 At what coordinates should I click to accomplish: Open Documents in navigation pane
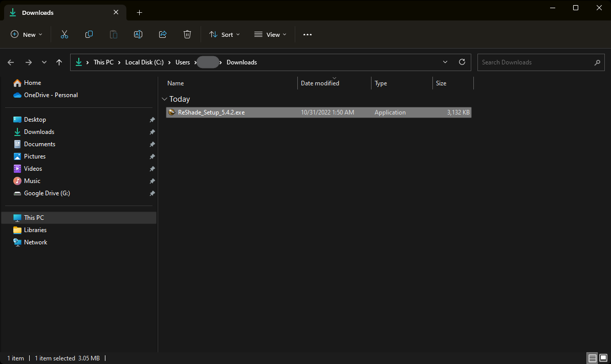(x=40, y=144)
